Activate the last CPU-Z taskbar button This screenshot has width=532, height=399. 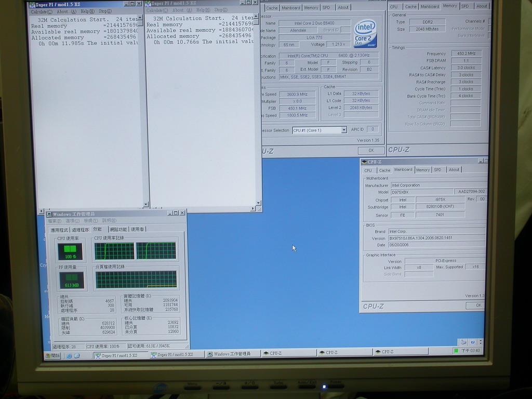(401, 352)
